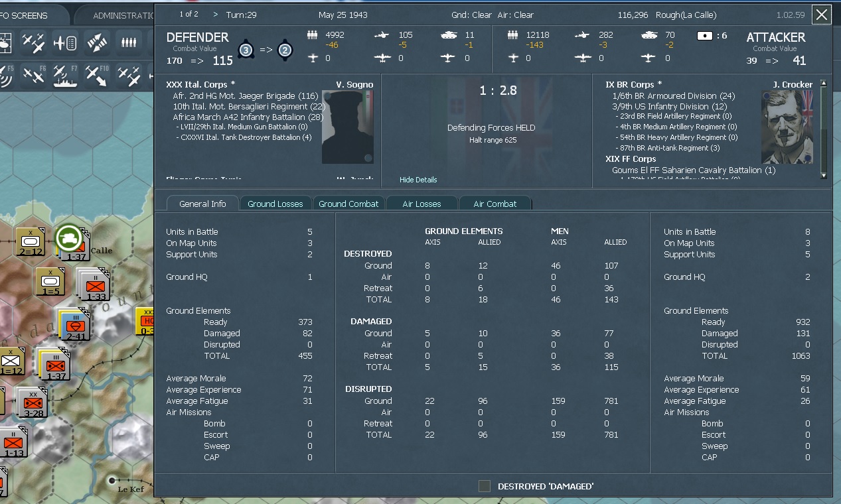Open V. Sogno commander portrait
This screenshot has width=841, height=504.
click(347, 127)
